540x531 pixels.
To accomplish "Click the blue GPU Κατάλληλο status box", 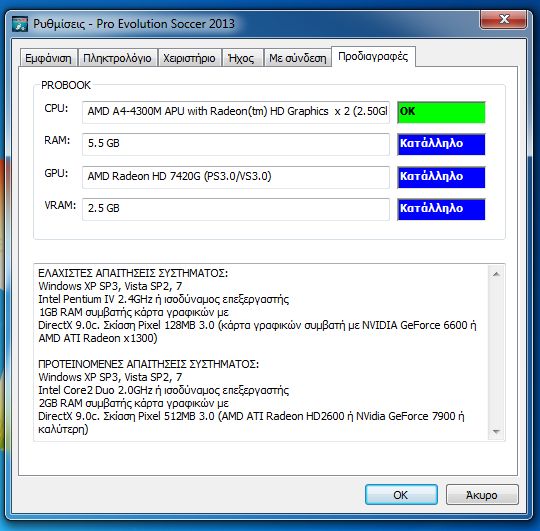I will click(x=441, y=177).
